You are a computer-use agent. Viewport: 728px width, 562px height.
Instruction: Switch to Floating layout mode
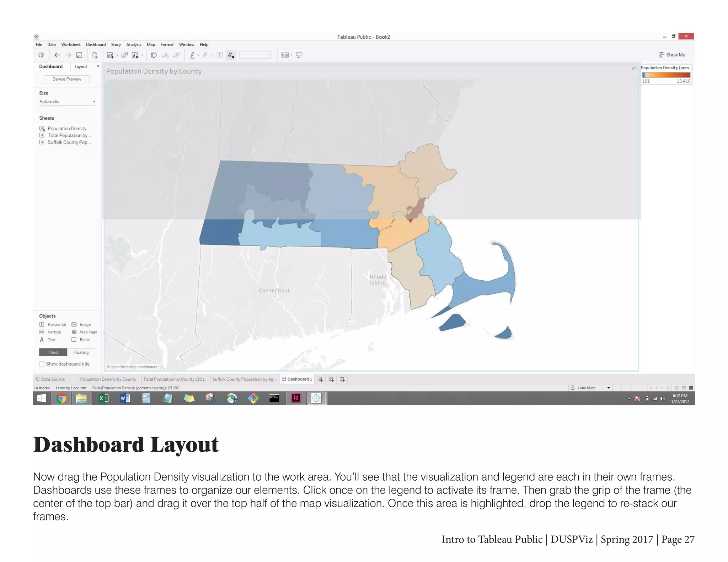tap(81, 352)
